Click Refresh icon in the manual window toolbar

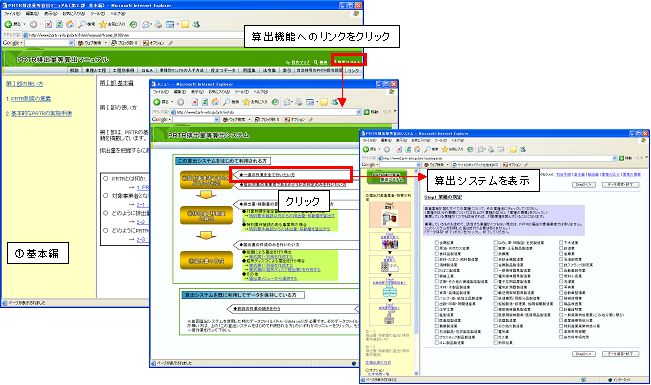click(59, 25)
